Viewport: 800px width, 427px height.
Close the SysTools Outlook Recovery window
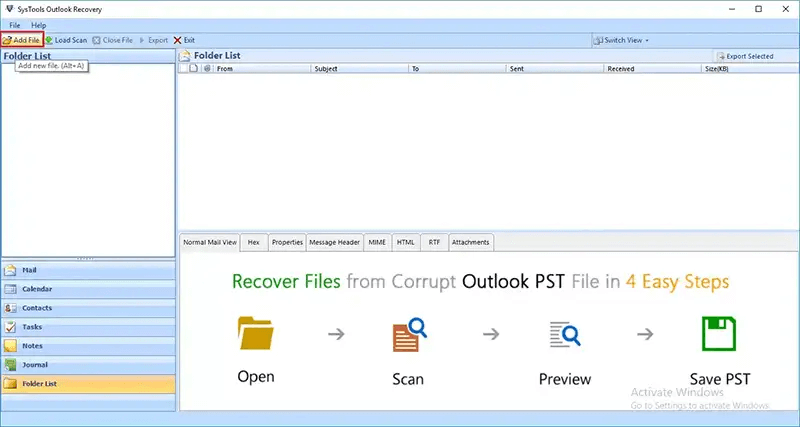click(x=786, y=9)
